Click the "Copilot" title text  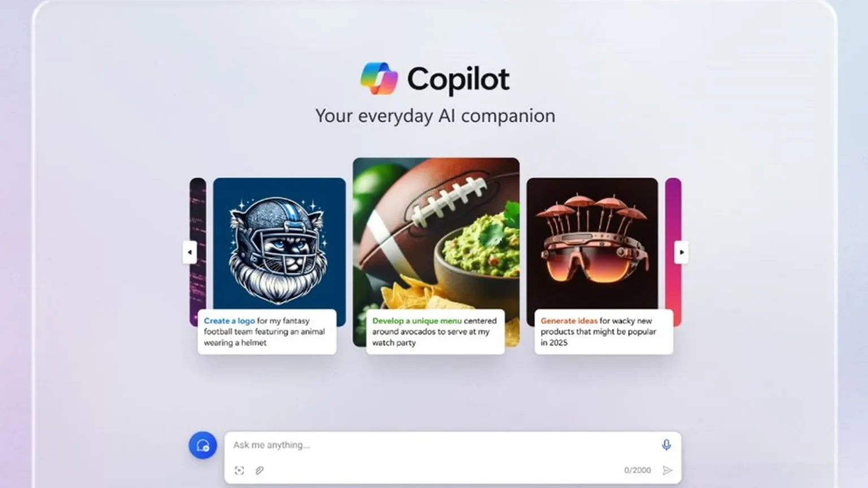click(458, 80)
